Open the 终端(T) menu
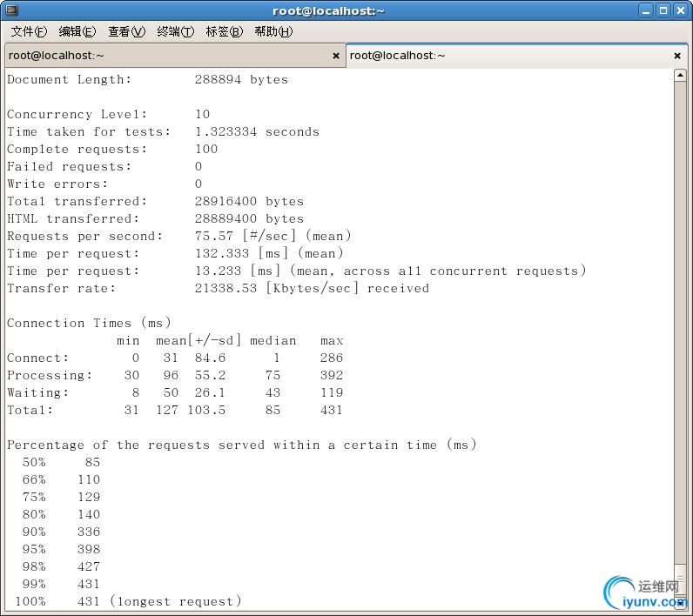This screenshot has height=616, width=693. click(176, 31)
